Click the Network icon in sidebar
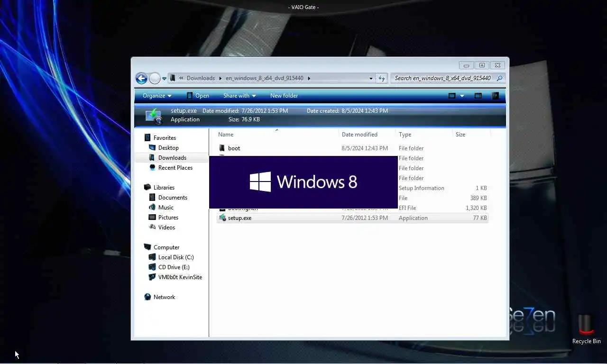 click(x=147, y=297)
